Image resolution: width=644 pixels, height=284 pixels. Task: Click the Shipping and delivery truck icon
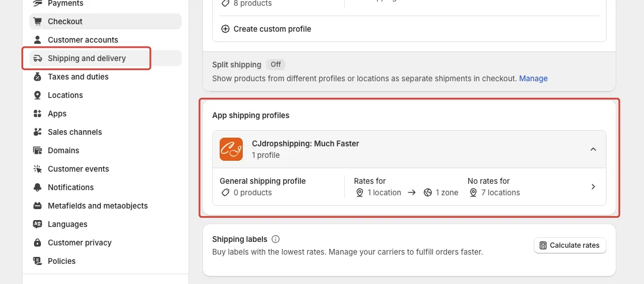coord(37,58)
